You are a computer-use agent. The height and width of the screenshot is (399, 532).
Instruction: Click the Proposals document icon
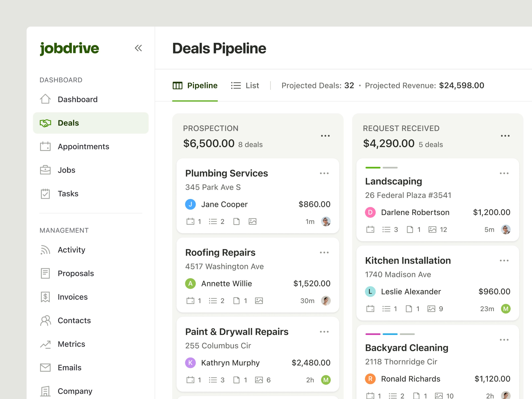[45, 273]
